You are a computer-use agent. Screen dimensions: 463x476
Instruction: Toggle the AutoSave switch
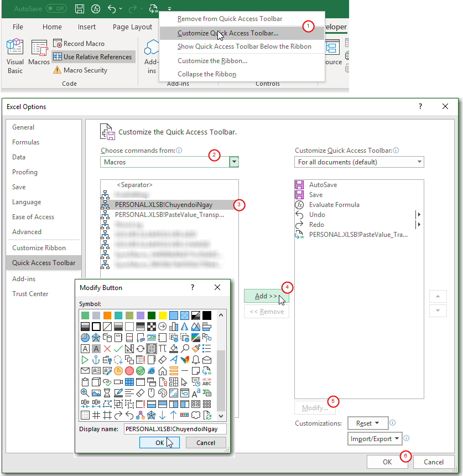tap(57, 8)
